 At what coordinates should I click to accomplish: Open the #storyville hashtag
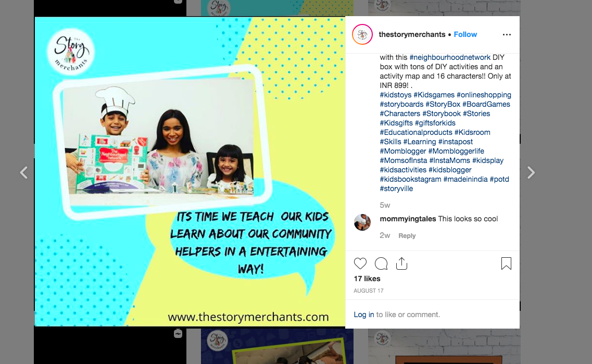(x=396, y=189)
